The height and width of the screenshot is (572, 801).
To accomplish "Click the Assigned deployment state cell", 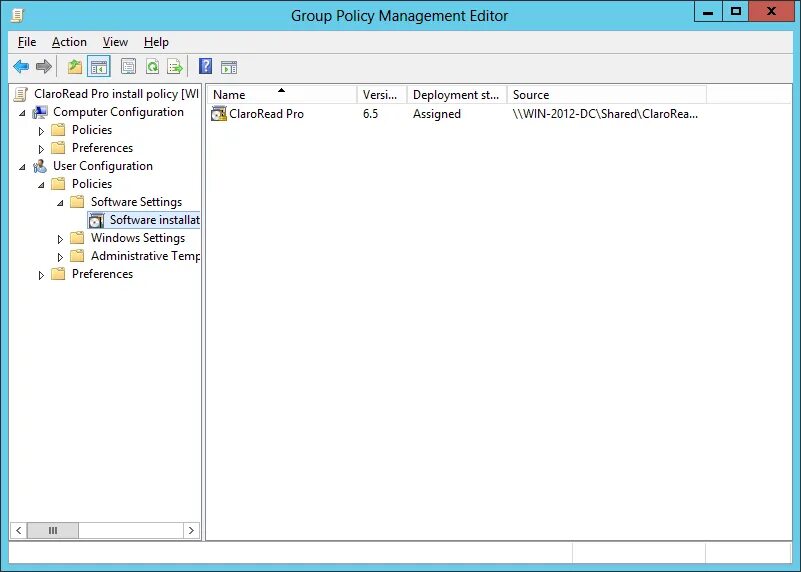I will [x=437, y=114].
